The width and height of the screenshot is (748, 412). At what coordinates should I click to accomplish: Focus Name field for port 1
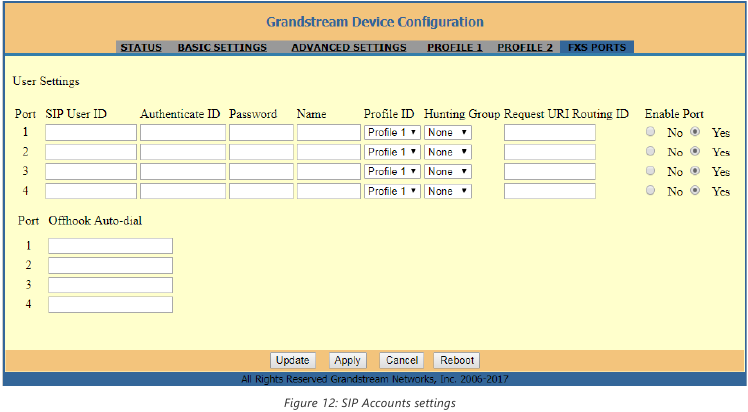[x=329, y=133]
